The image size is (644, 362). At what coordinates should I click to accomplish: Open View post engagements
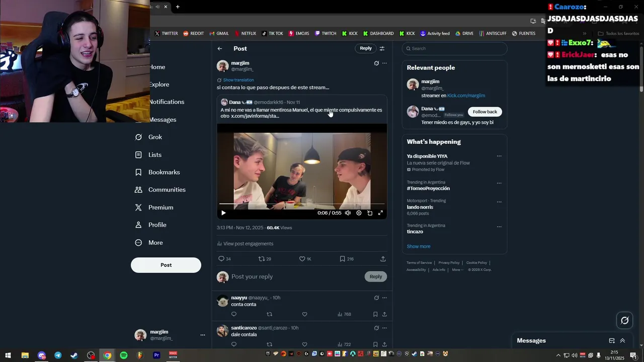click(245, 244)
